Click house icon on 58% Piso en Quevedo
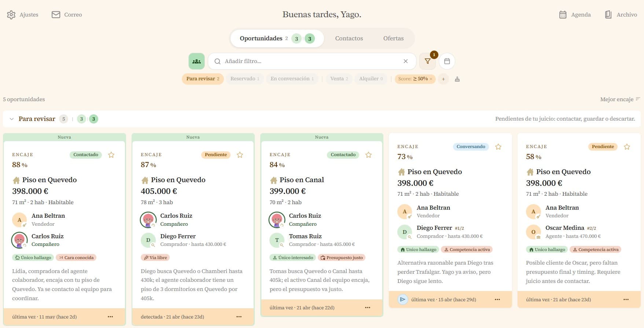The width and height of the screenshot is (644, 328). (530, 172)
